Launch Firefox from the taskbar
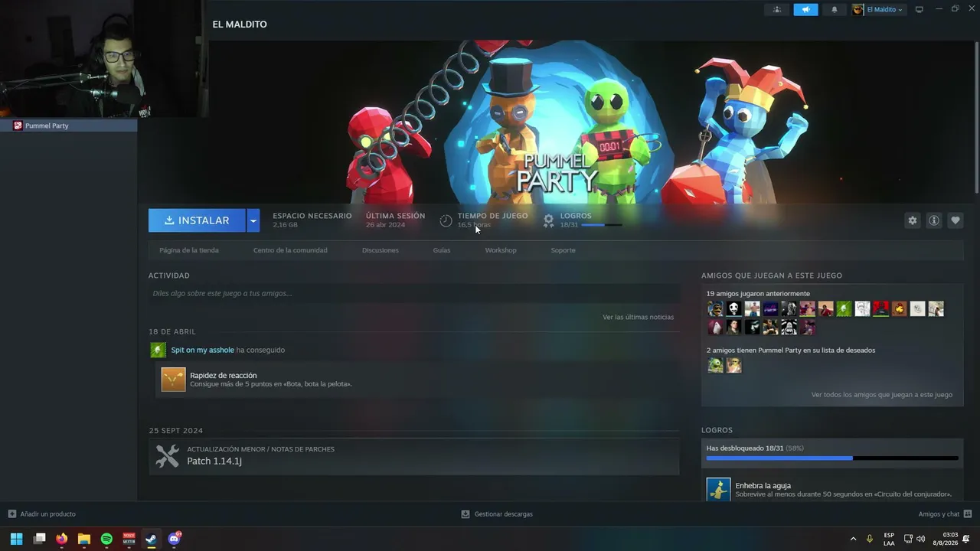The width and height of the screenshot is (980, 551). pos(62,539)
